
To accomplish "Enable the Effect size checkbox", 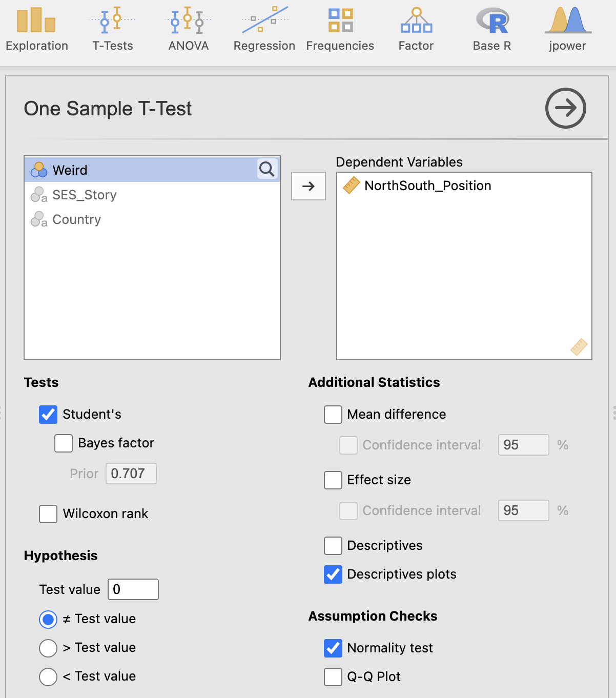I will 333,480.
